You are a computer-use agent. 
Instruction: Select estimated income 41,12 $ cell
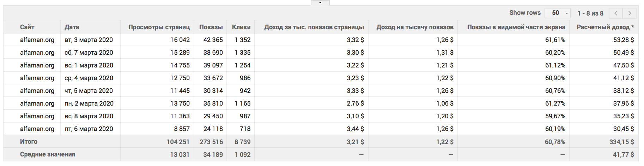pos(624,78)
